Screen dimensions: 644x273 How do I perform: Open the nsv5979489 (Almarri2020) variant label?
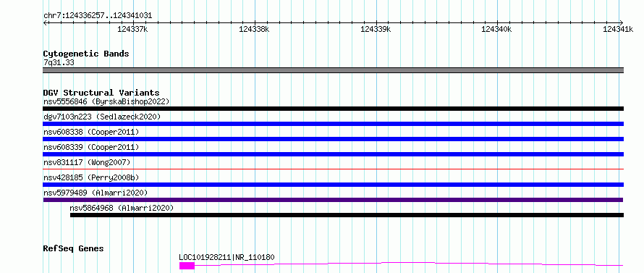(96, 193)
